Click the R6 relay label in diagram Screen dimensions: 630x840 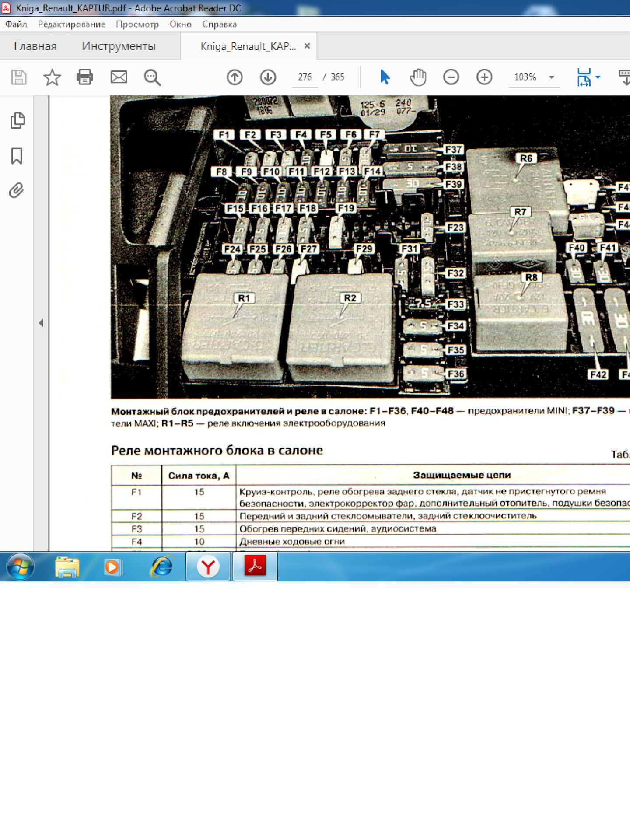(x=526, y=158)
